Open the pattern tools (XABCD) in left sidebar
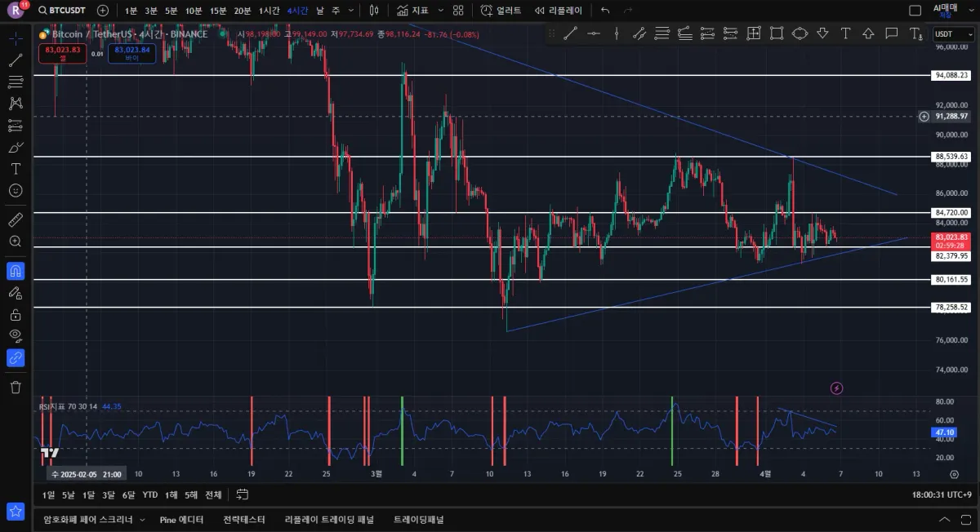 (x=16, y=104)
